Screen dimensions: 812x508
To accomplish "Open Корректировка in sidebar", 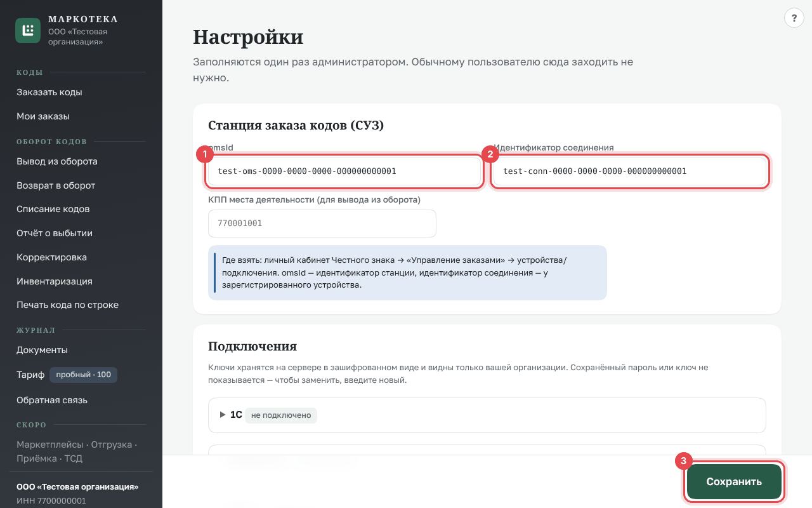I will click(x=52, y=257).
